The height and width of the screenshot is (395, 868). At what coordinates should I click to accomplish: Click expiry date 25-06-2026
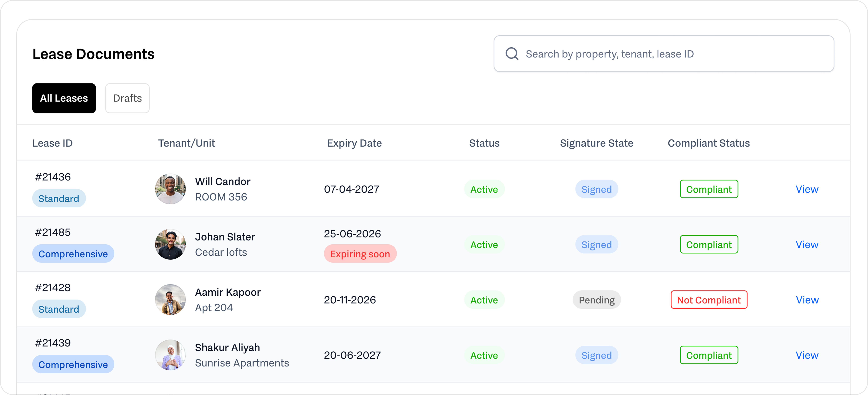click(x=352, y=234)
